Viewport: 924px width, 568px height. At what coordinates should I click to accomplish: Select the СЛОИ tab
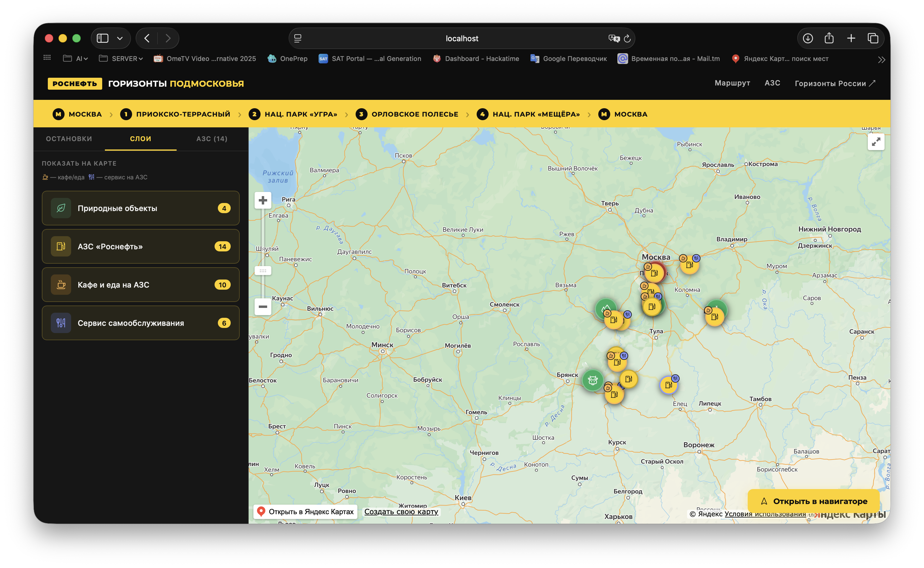(x=140, y=139)
